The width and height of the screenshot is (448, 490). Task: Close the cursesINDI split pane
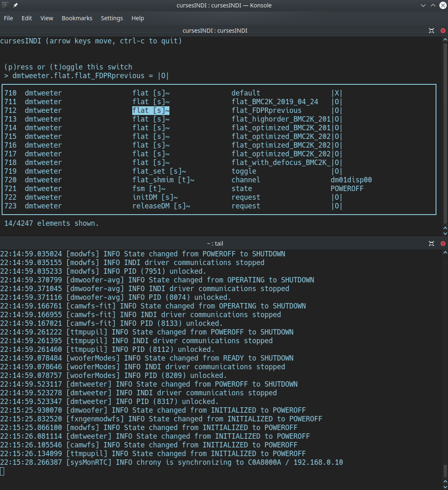coord(443,30)
